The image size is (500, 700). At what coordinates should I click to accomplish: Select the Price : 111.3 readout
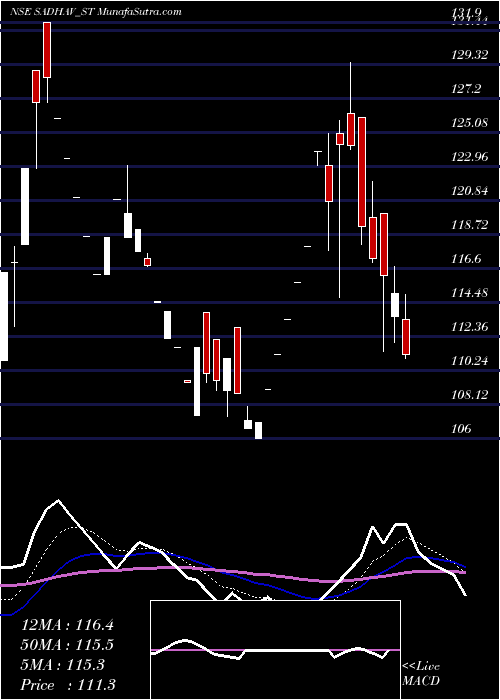[68, 685]
